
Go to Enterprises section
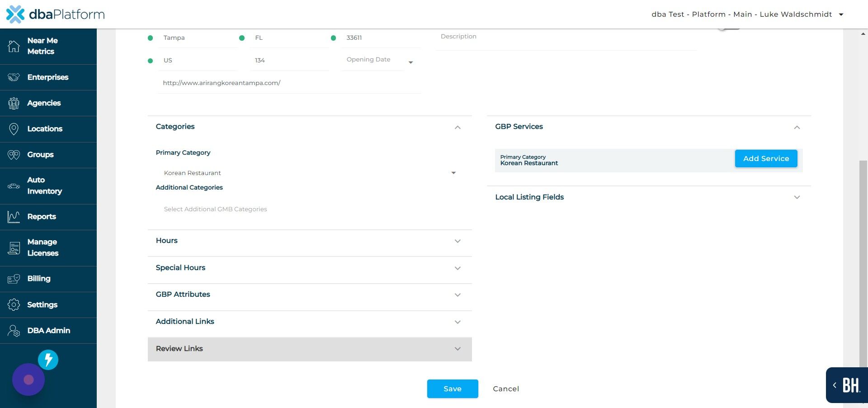pyautogui.click(x=48, y=77)
